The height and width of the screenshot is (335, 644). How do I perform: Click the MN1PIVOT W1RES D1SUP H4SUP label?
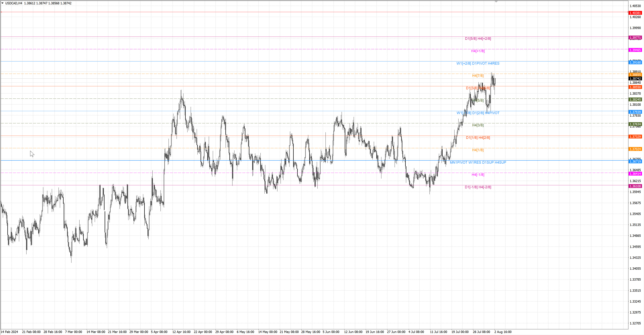(478, 162)
